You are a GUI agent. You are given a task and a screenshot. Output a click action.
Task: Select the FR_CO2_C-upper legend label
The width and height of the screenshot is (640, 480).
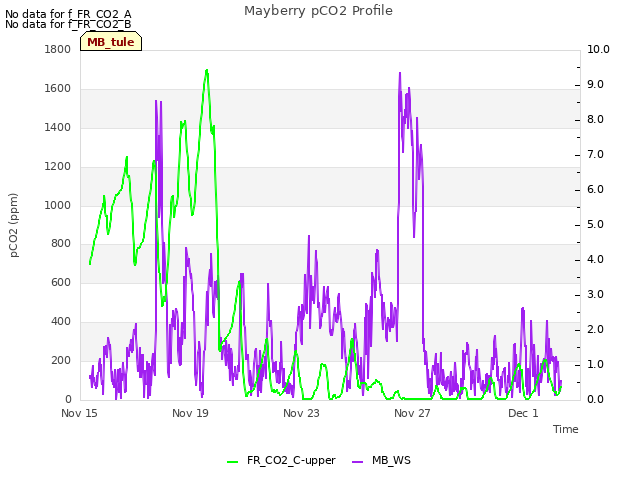291,460
